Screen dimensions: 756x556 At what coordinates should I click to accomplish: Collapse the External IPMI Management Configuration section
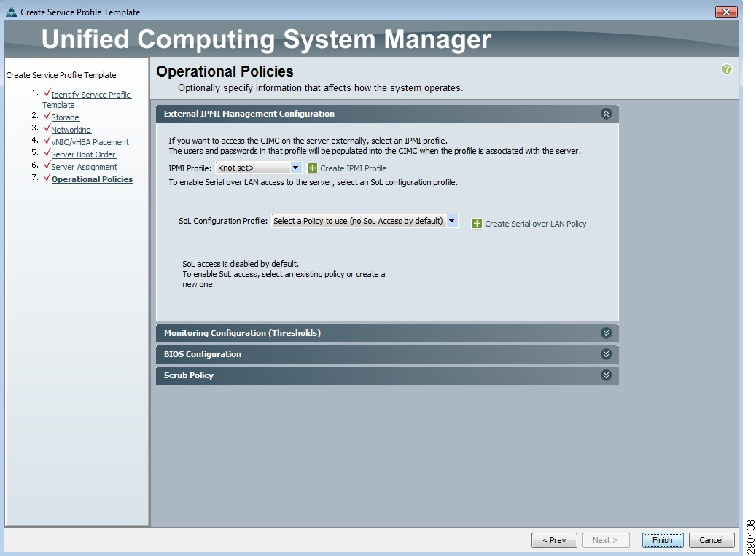click(x=606, y=114)
